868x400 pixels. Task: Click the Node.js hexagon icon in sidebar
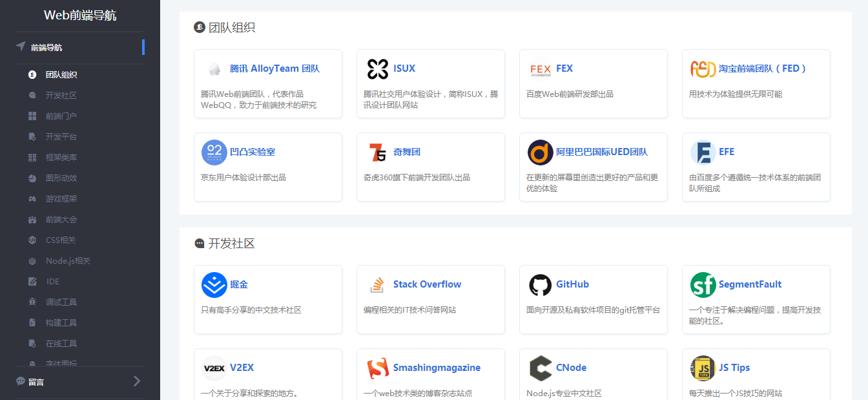[32, 261]
